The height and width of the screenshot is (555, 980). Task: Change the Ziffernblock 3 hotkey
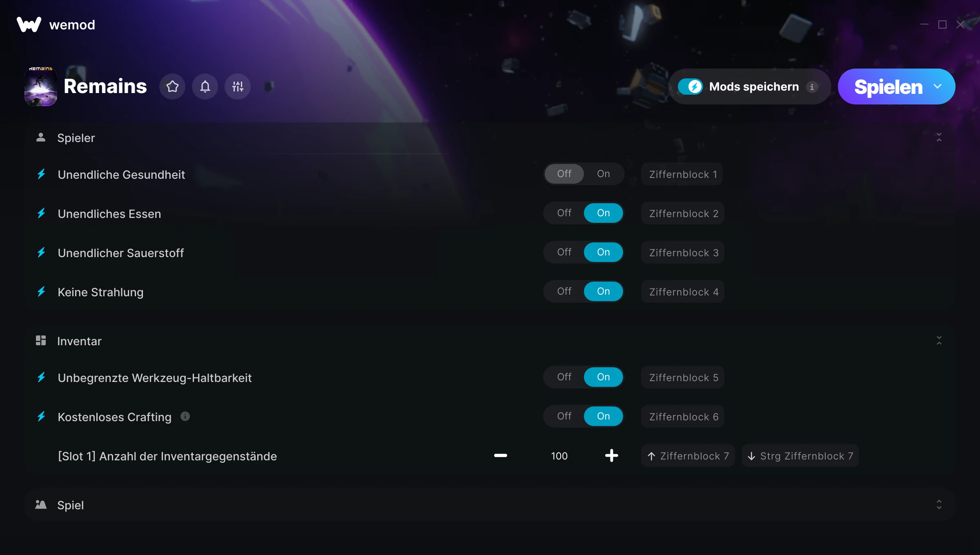(683, 253)
